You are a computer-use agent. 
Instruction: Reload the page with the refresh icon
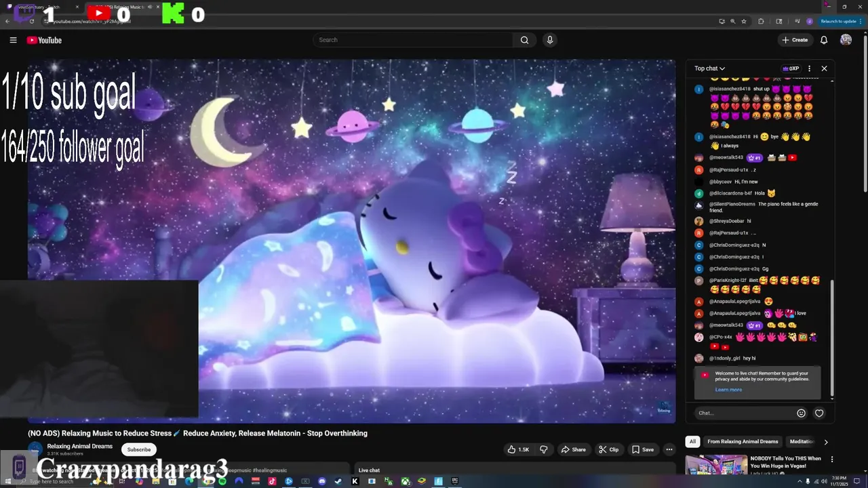click(x=32, y=21)
